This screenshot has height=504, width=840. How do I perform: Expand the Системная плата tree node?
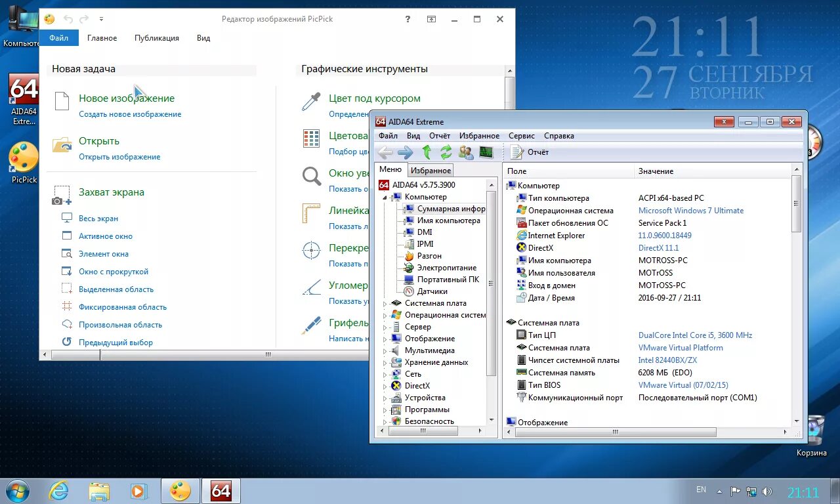(385, 303)
